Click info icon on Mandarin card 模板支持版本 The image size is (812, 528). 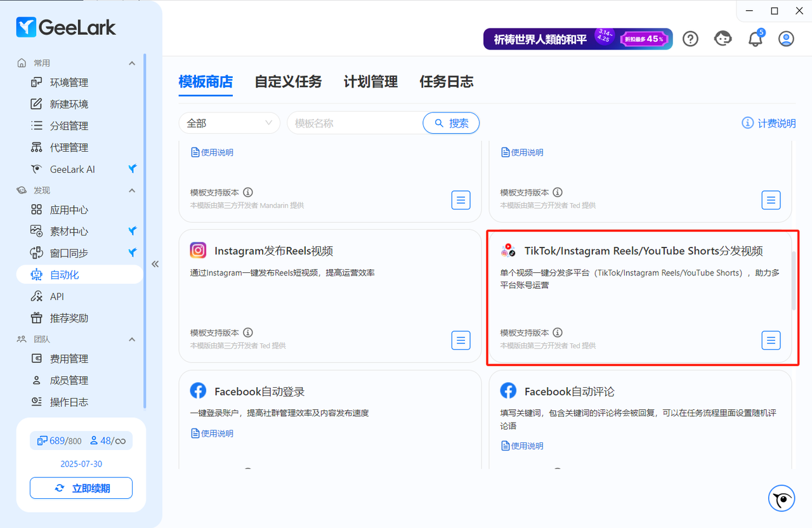tap(248, 192)
